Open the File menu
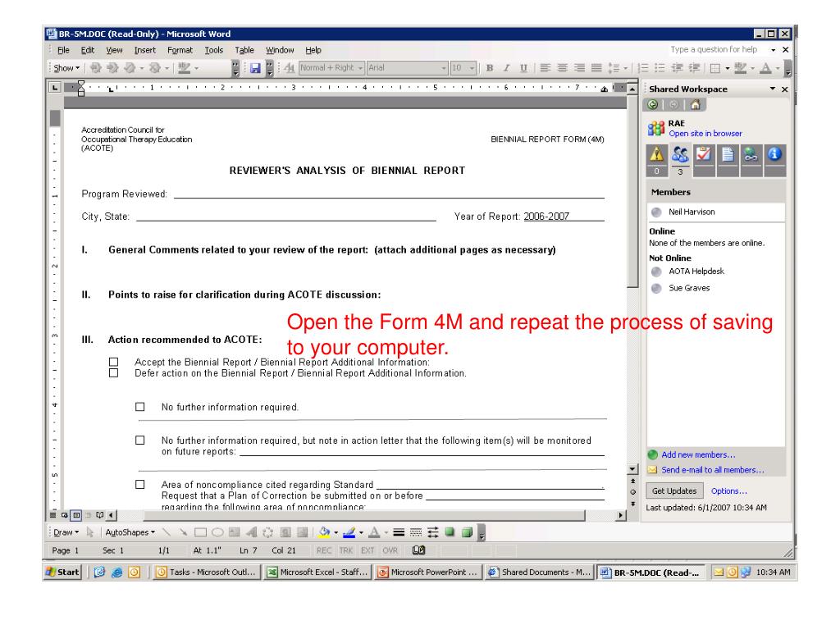Screen dimensions: 840x630 [63, 50]
